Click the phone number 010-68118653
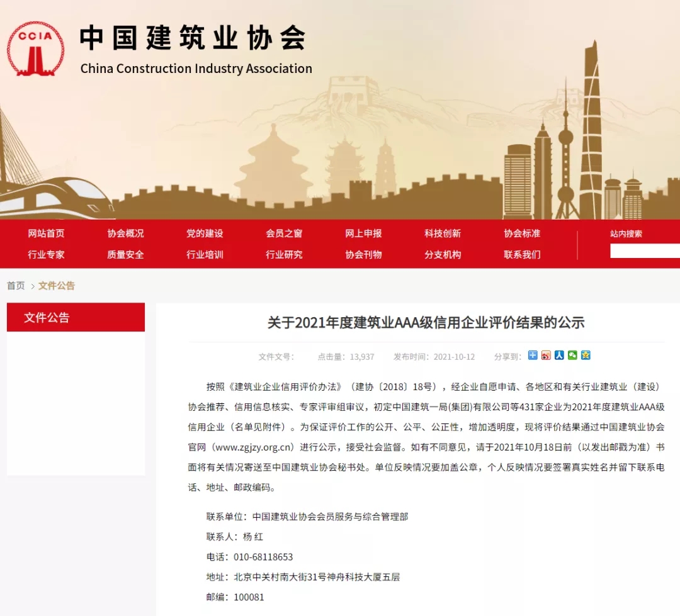 click(263, 557)
